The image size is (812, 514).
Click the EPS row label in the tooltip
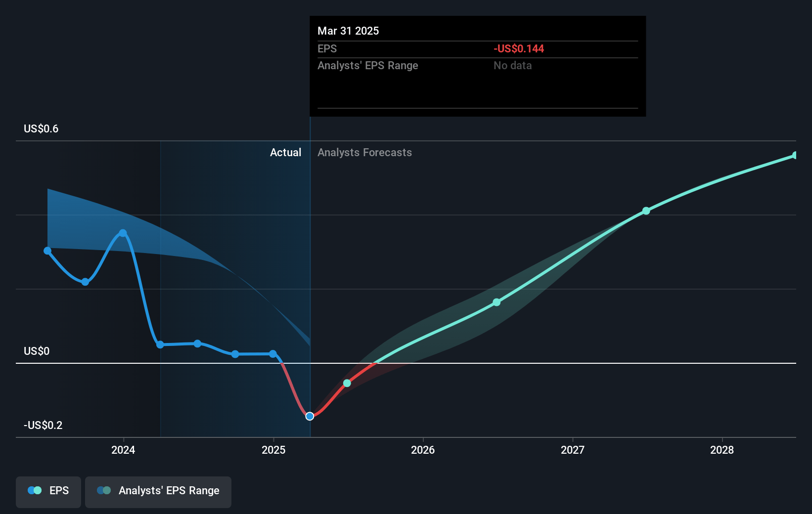(327, 49)
